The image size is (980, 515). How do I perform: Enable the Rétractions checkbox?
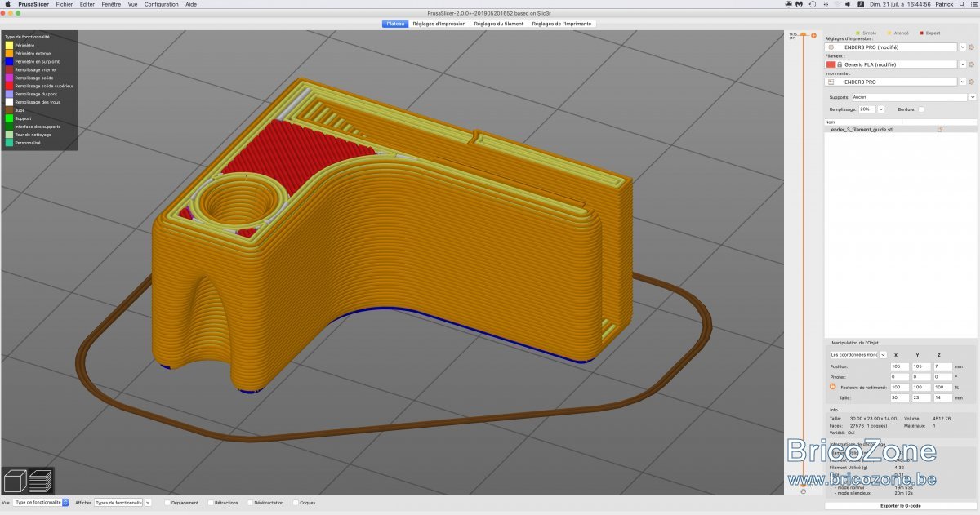[x=210, y=503]
